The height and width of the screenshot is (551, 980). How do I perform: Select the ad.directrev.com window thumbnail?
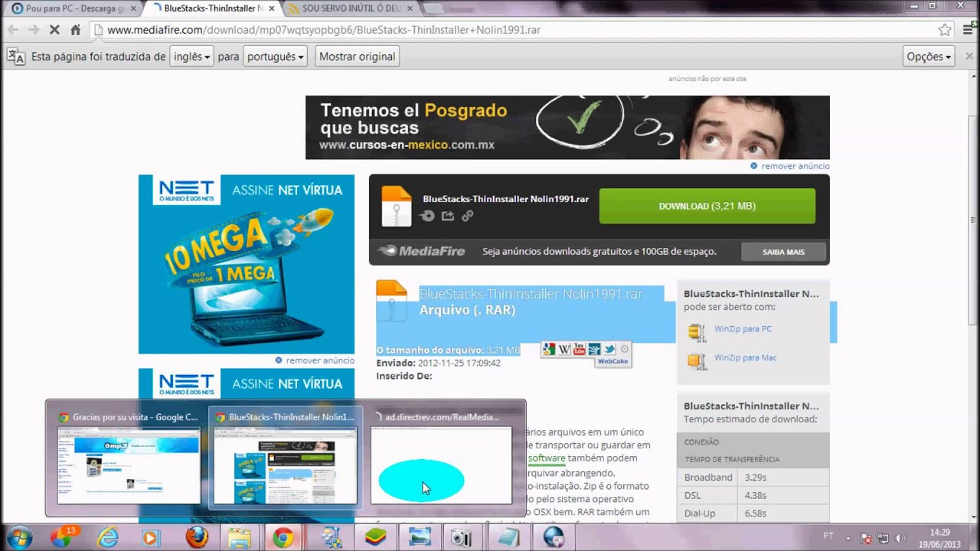point(441,458)
